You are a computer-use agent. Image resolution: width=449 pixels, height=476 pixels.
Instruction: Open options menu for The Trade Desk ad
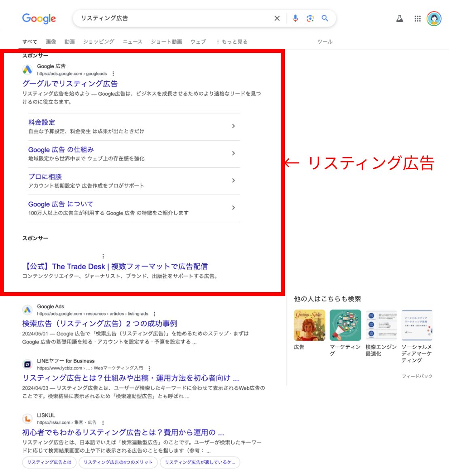[x=103, y=256]
